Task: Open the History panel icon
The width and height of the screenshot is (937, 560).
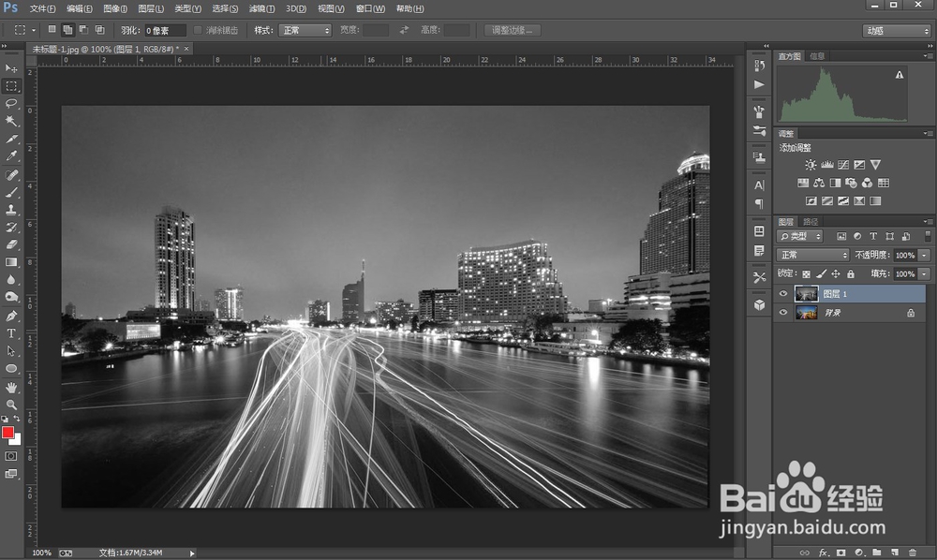Action: click(760, 65)
